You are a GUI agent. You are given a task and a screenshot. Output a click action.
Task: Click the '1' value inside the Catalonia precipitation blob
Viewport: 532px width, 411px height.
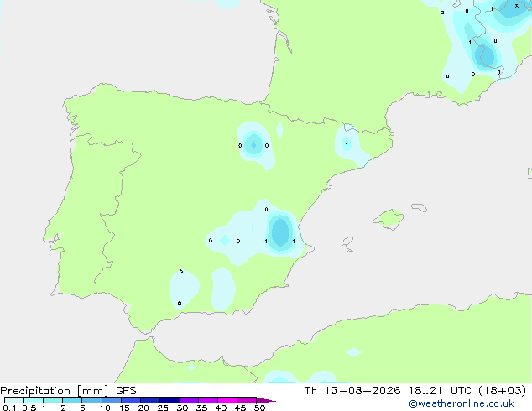347,145
